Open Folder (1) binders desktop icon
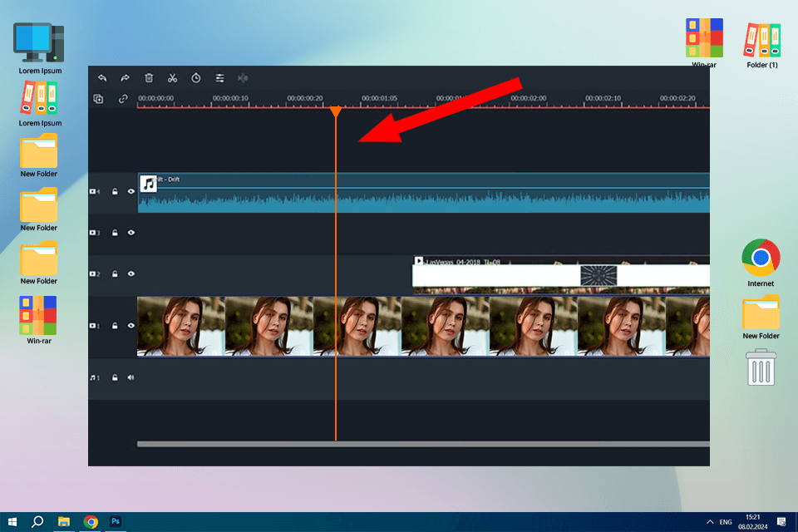Image resolution: width=798 pixels, height=532 pixels. (x=762, y=46)
